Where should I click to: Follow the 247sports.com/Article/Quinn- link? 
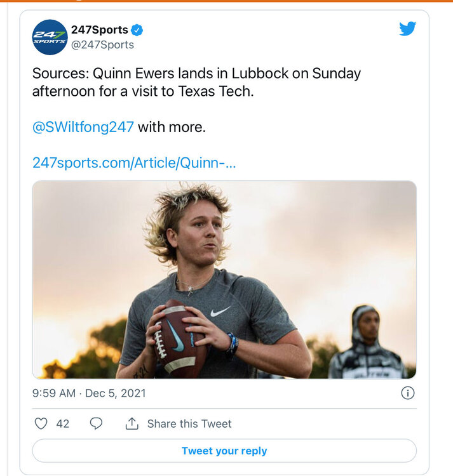pos(134,162)
